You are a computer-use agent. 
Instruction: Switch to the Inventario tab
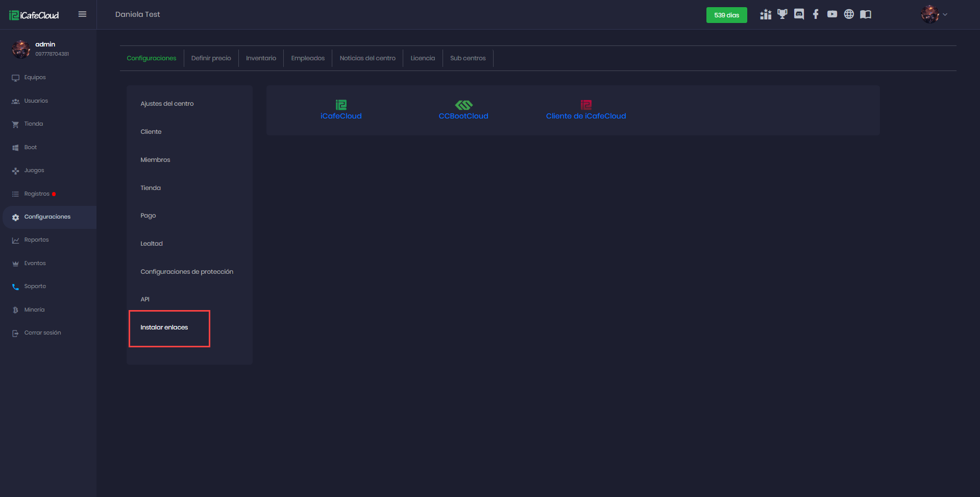pyautogui.click(x=261, y=58)
